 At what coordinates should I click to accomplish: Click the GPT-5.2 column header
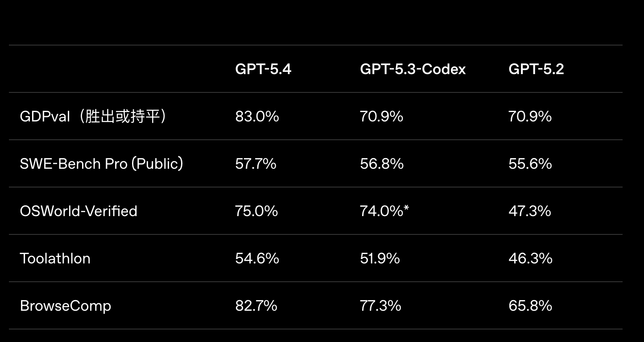pos(536,69)
